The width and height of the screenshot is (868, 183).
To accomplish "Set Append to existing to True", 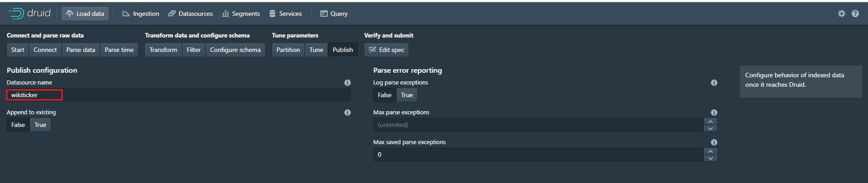I will 40,125.
